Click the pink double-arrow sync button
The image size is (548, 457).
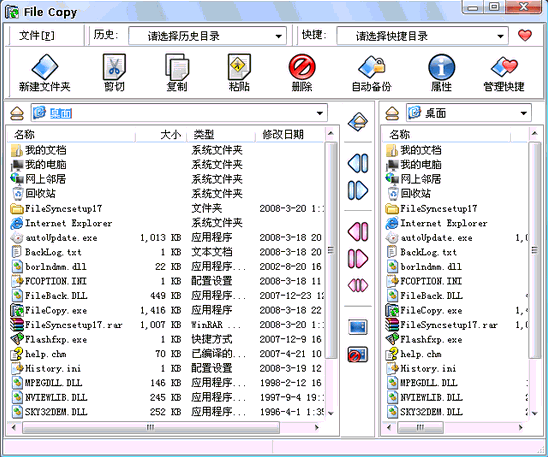pos(358,285)
